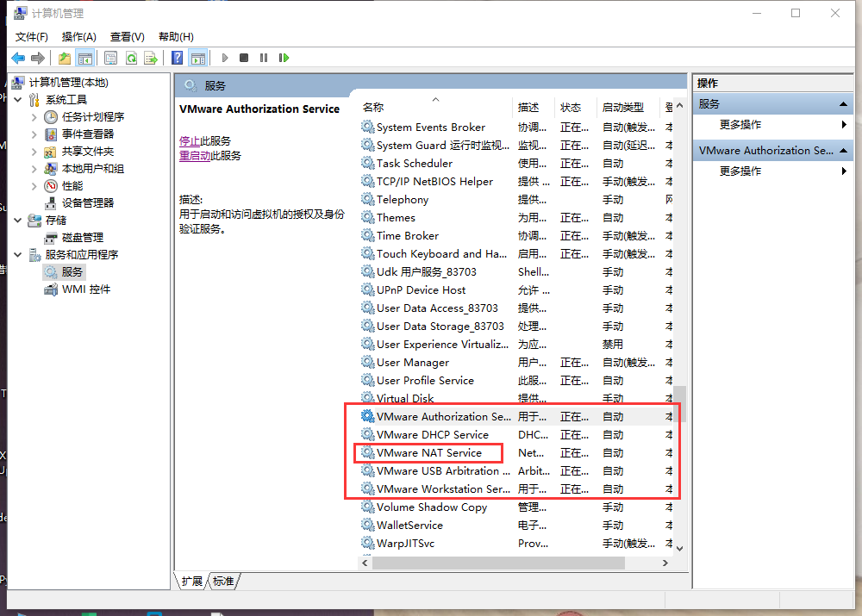The height and width of the screenshot is (616, 862).
Task: Switch to the 标准 tab
Action: point(222,581)
